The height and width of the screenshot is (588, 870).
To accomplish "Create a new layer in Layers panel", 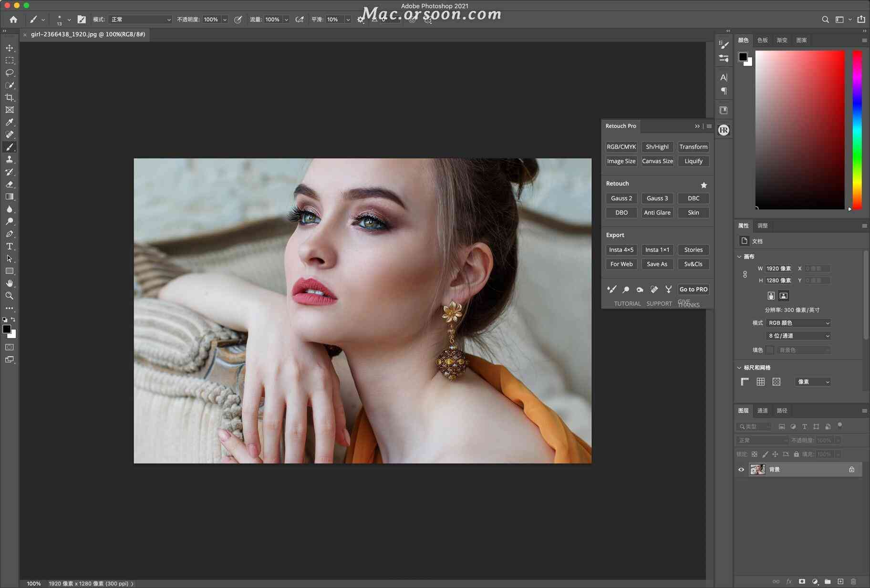I will coord(840,581).
